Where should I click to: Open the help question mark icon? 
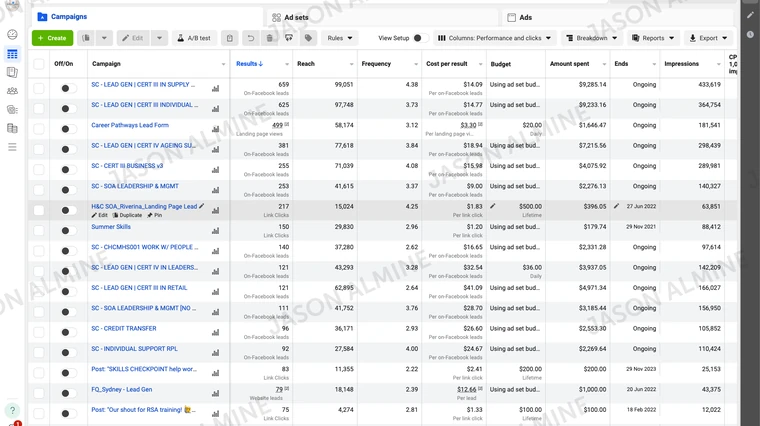tap(12, 410)
